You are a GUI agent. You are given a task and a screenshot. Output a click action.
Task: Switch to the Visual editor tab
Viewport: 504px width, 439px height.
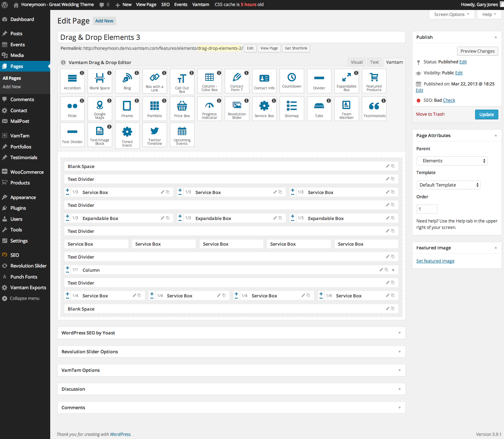[357, 62]
